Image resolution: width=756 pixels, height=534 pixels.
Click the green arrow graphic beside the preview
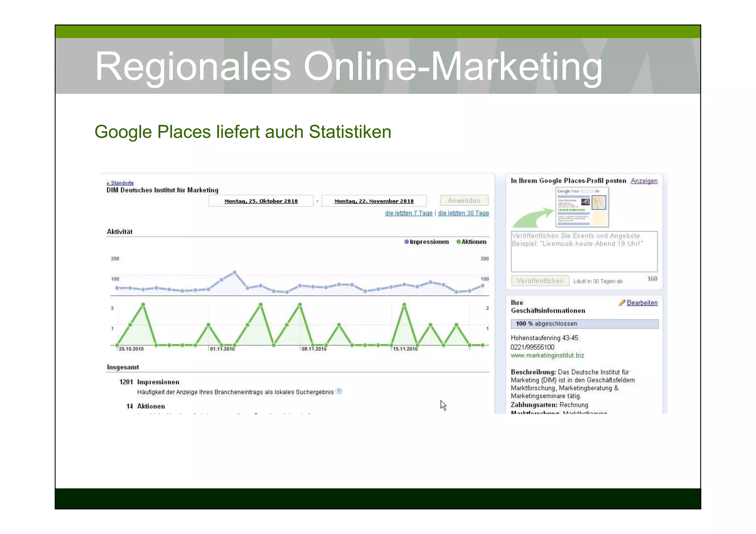(533, 218)
